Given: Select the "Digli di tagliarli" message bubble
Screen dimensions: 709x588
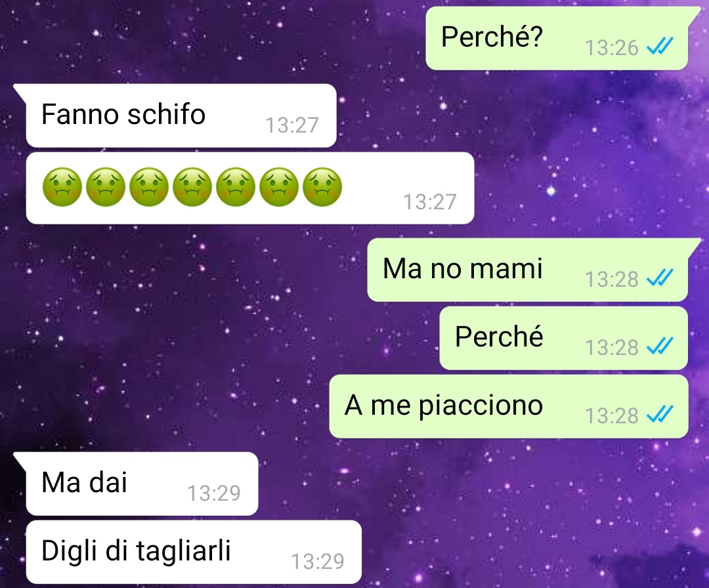Looking at the screenshot, I should [x=194, y=552].
